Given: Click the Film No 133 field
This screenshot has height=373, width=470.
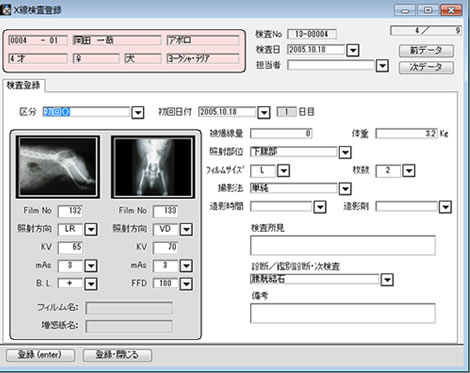Looking at the screenshot, I should (165, 211).
